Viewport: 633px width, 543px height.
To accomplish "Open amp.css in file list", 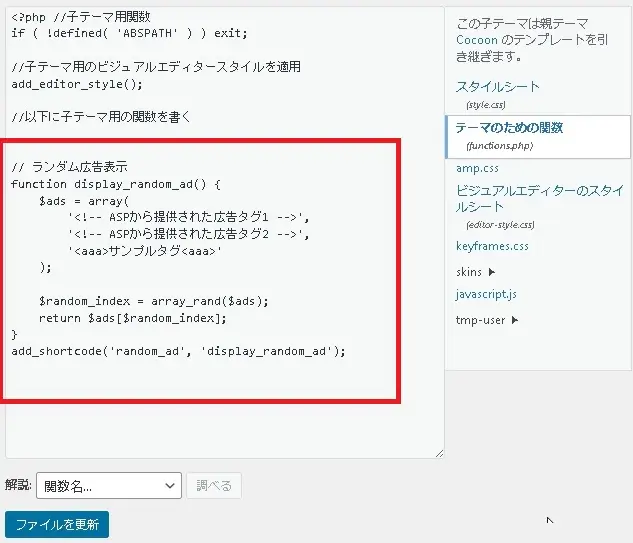I will [x=477, y=168].
